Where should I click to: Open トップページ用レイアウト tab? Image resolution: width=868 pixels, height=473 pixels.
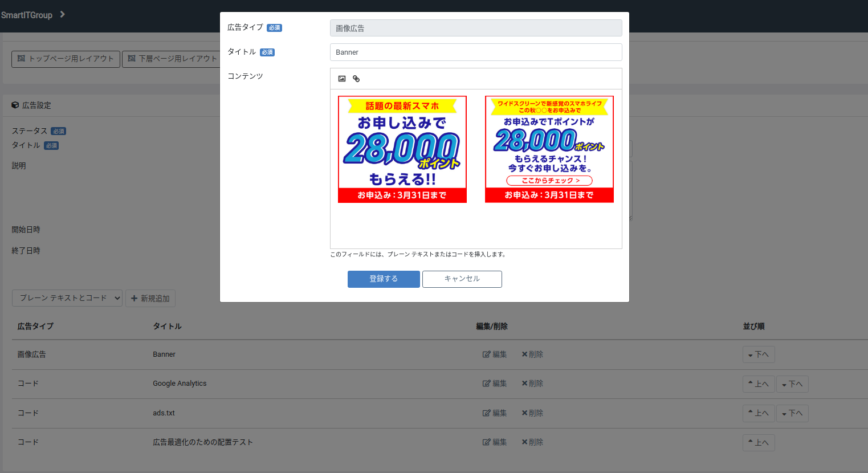point(66,59)
